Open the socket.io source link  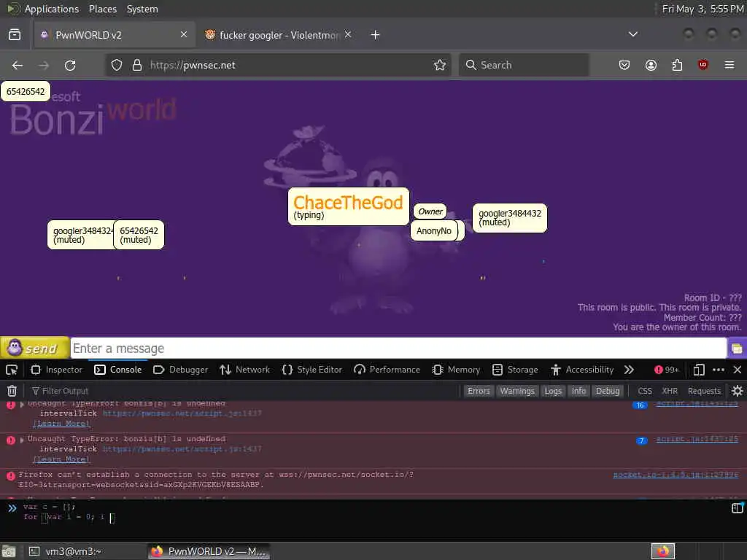pyautogui.click(x=676, y=475)
